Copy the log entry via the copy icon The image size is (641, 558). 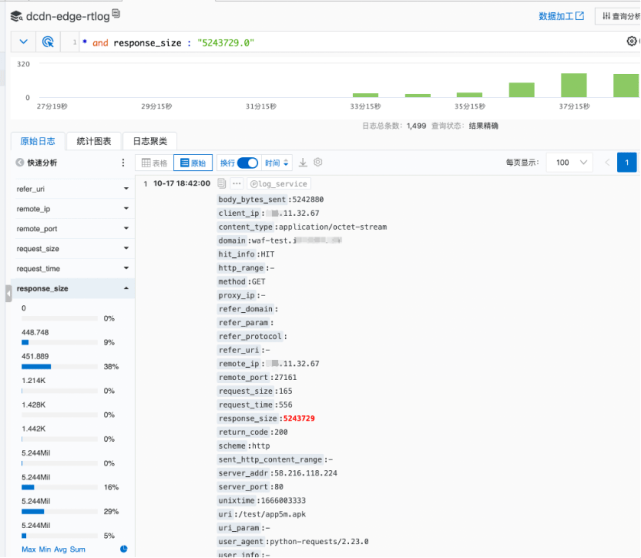(222, 184)
